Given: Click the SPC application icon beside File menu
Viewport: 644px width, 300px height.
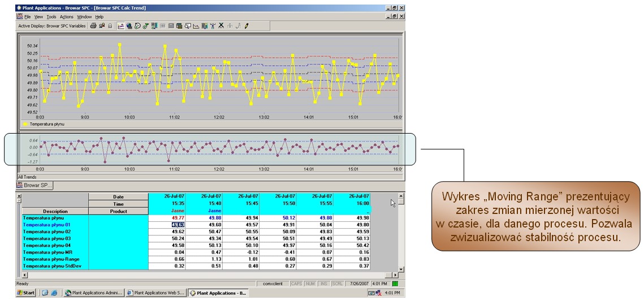Looking at the screenshot, I should pos(19,16).
